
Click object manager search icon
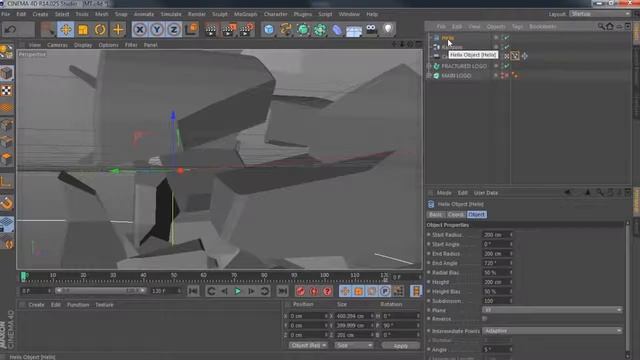click(x=601, y=27)
